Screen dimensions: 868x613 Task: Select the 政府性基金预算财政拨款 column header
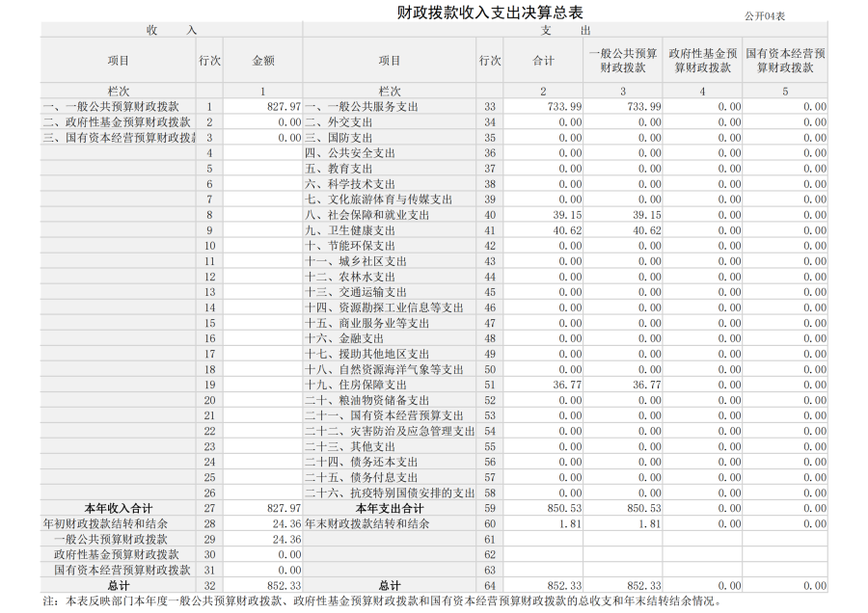pyautogui.click(x=702, y=61)
